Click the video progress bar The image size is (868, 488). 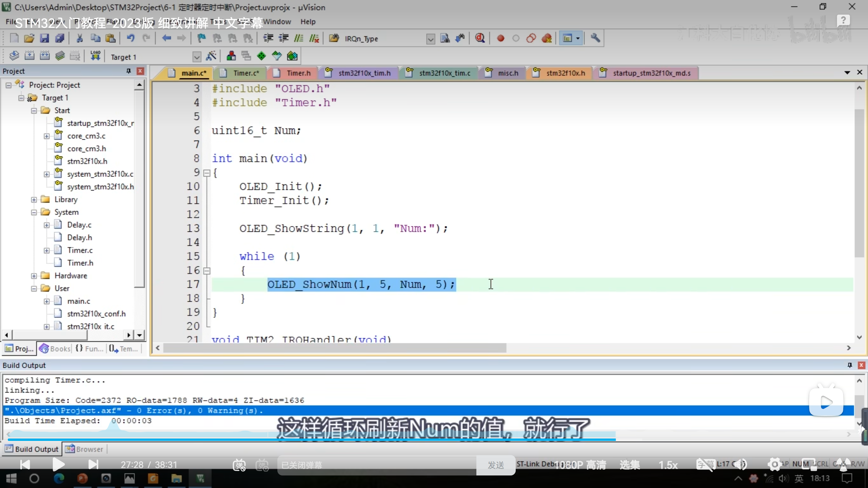tap(434, 439)
